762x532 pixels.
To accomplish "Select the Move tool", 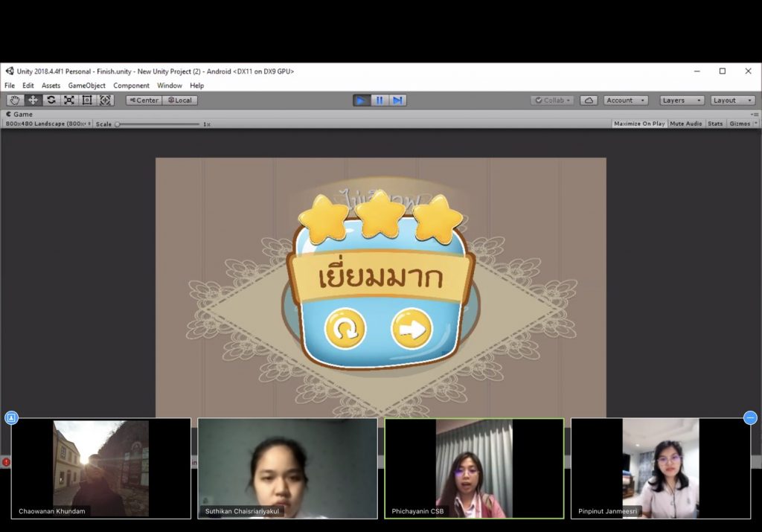I will 33,100.
